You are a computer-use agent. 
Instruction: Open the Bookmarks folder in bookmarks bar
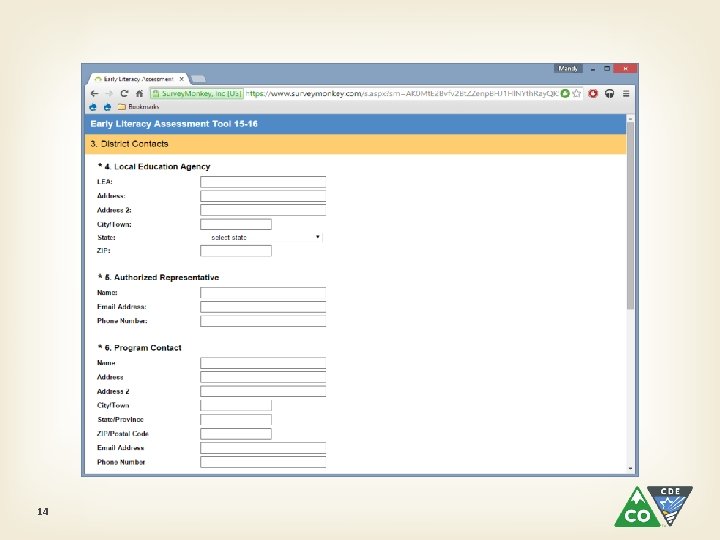pyautogui.click(x=138, y=107)
